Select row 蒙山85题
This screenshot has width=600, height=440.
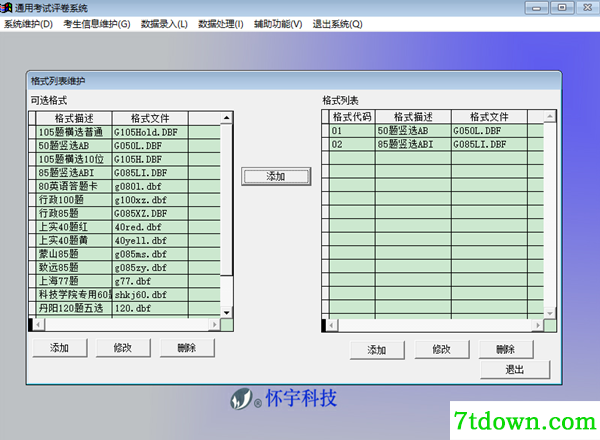[74, 254]
